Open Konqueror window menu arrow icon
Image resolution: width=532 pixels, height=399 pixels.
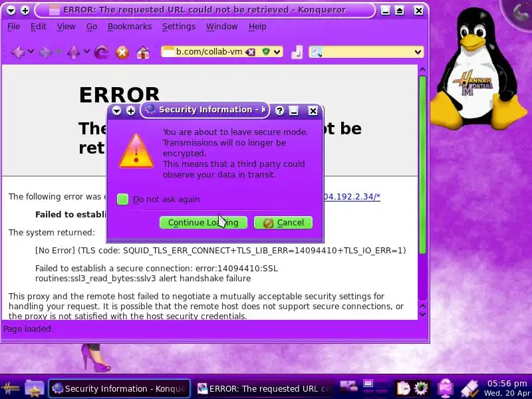(x=11, y=10)
